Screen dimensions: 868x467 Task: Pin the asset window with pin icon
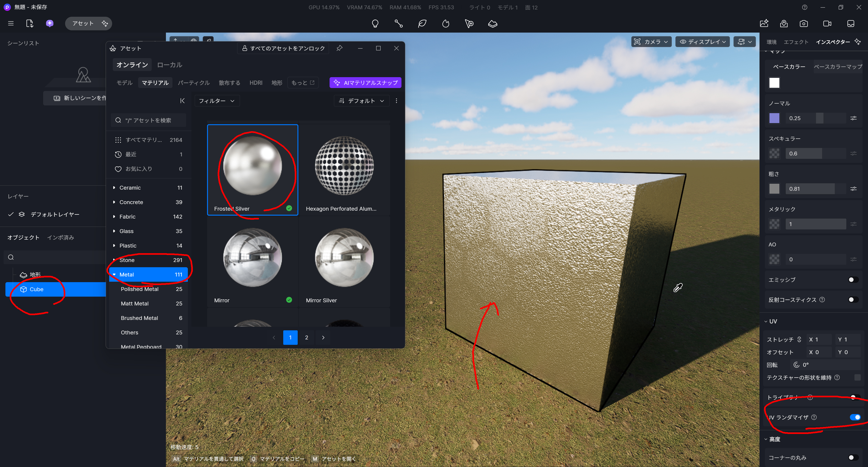point(339,48)
